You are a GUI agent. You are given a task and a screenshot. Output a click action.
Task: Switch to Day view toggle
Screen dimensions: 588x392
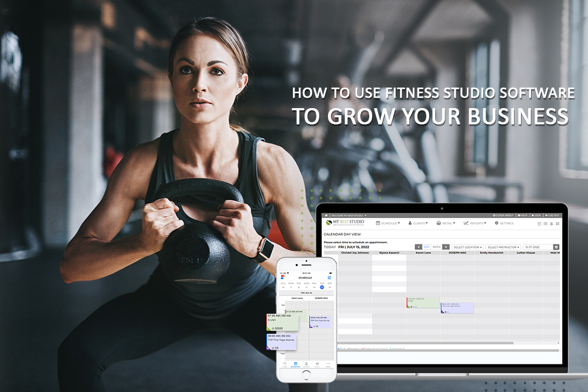pos(427,247)
